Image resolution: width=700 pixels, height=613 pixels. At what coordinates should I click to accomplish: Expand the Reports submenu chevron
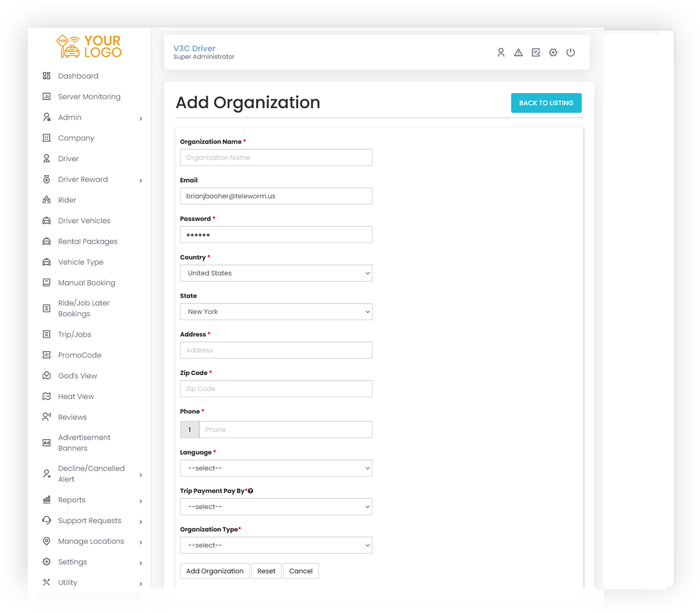[141, 501]
